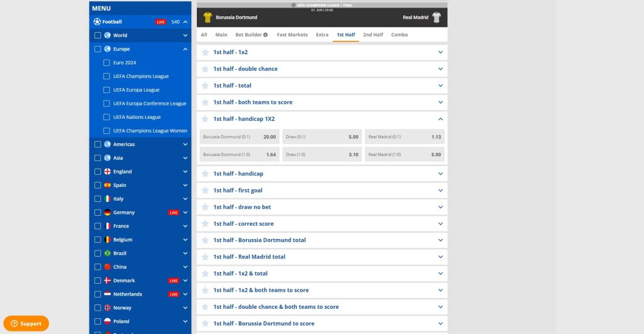Switch to Fast Markets tab
644x334 pixels.
click(292, 35)
